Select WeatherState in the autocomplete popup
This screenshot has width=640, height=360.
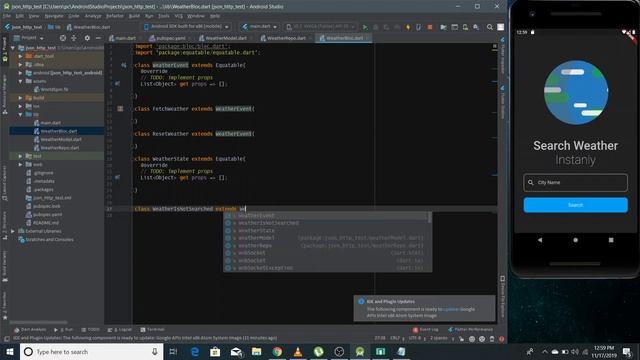pos(327,231)
